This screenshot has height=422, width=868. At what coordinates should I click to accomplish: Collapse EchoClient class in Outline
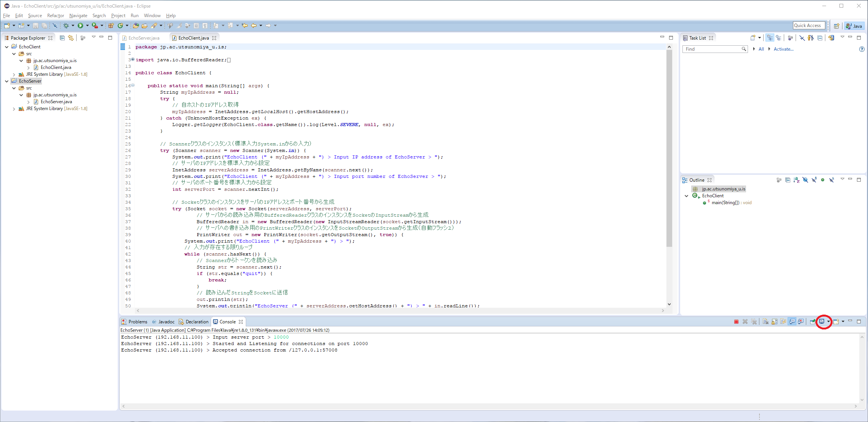tap(687, 196)
